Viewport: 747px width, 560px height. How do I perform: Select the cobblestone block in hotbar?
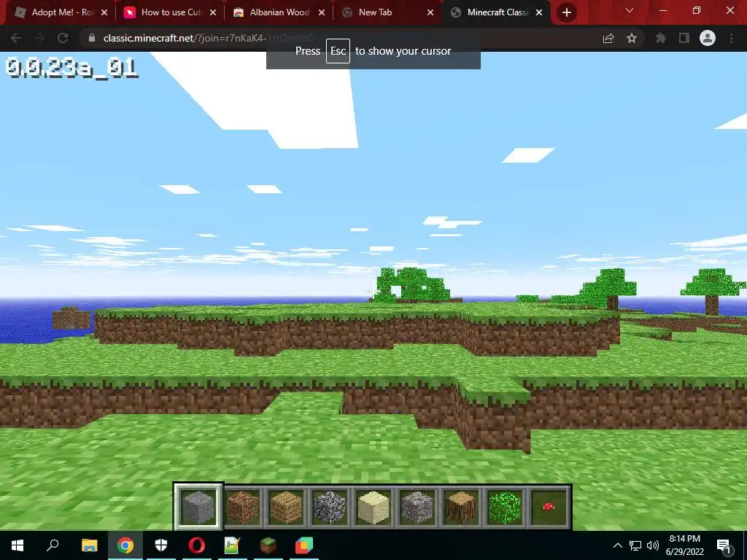tap(330, 507)
